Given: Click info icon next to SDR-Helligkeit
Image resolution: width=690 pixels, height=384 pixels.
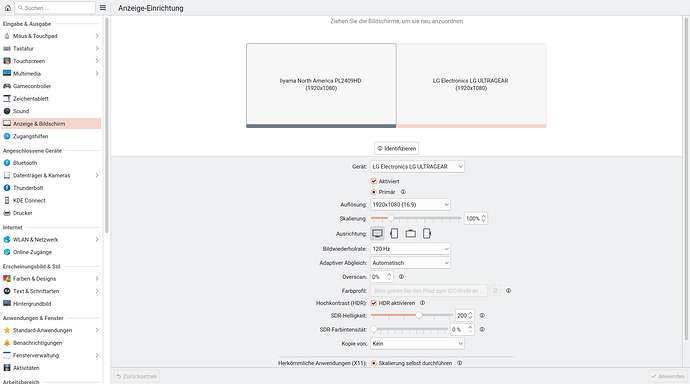Looking at the screenshot, I should point(482,315).
